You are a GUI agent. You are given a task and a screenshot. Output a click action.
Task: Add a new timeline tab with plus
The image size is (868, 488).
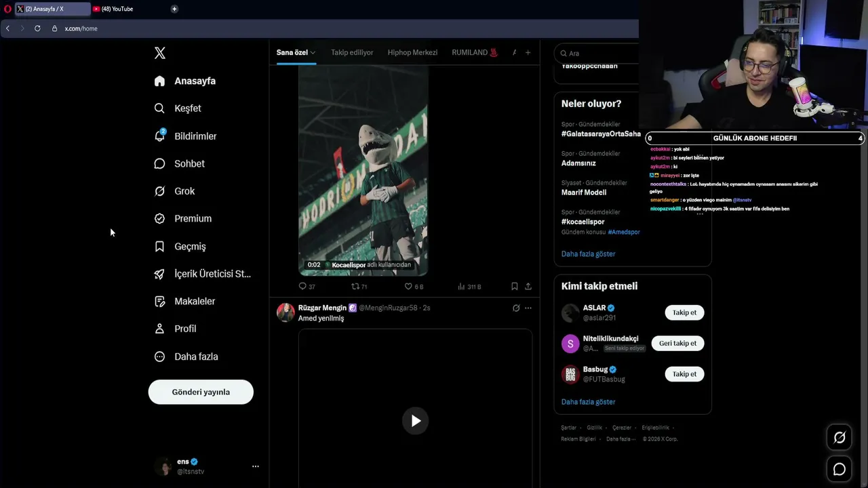point(528,53)
